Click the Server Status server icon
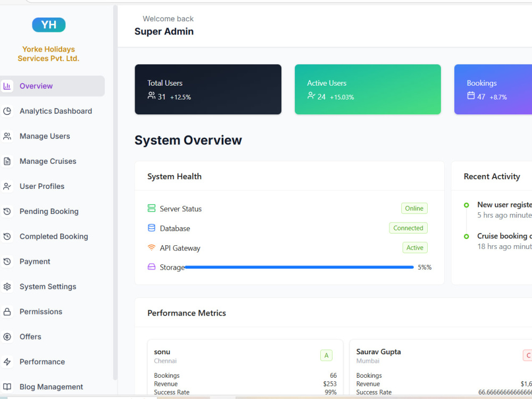 (151, 208)
